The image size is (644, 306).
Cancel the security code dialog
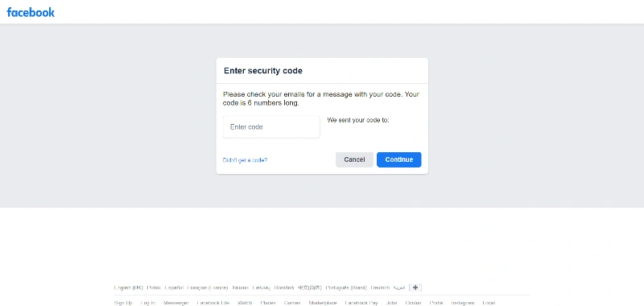tap(354, 159)
